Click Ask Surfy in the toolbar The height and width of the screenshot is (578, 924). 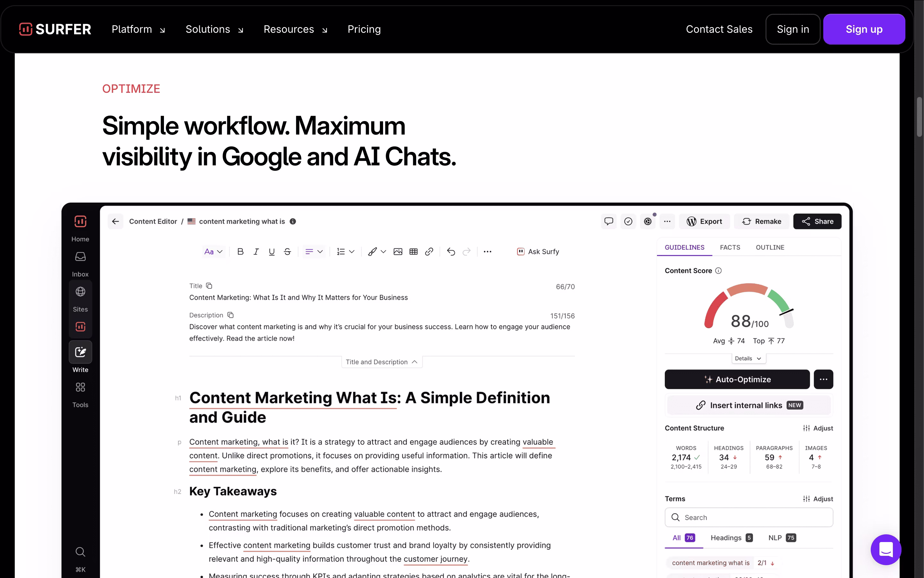(538, 251)
